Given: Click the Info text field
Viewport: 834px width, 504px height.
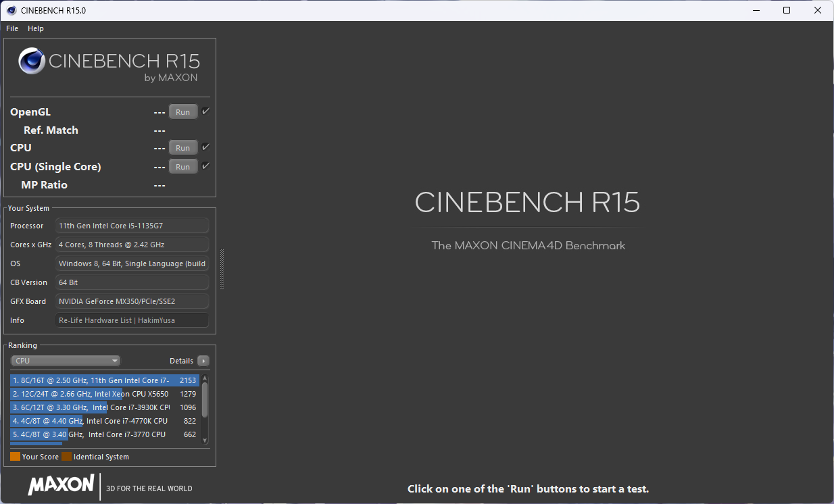Looking at the screenshot, I should click(x=132, y=320).
